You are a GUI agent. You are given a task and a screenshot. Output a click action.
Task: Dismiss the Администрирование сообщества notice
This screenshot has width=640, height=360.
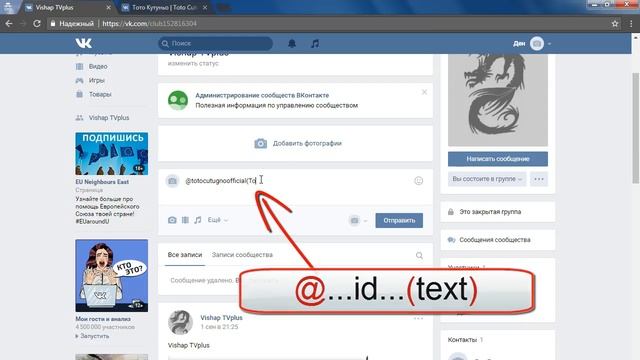(424, 92)
